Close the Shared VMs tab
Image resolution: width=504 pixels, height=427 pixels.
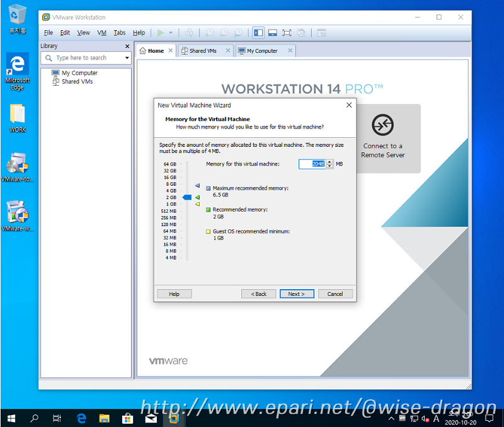(x=228, y=50)
